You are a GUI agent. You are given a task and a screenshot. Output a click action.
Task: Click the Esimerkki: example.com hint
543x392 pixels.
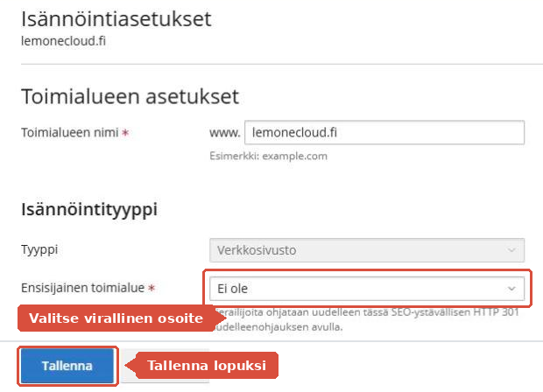click(268, 156)
